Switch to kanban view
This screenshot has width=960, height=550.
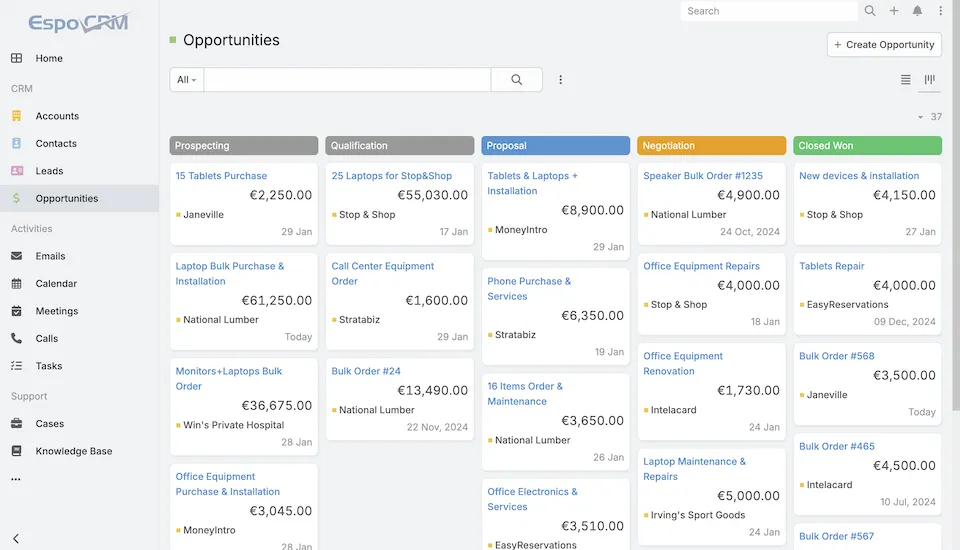coord(930,80)
